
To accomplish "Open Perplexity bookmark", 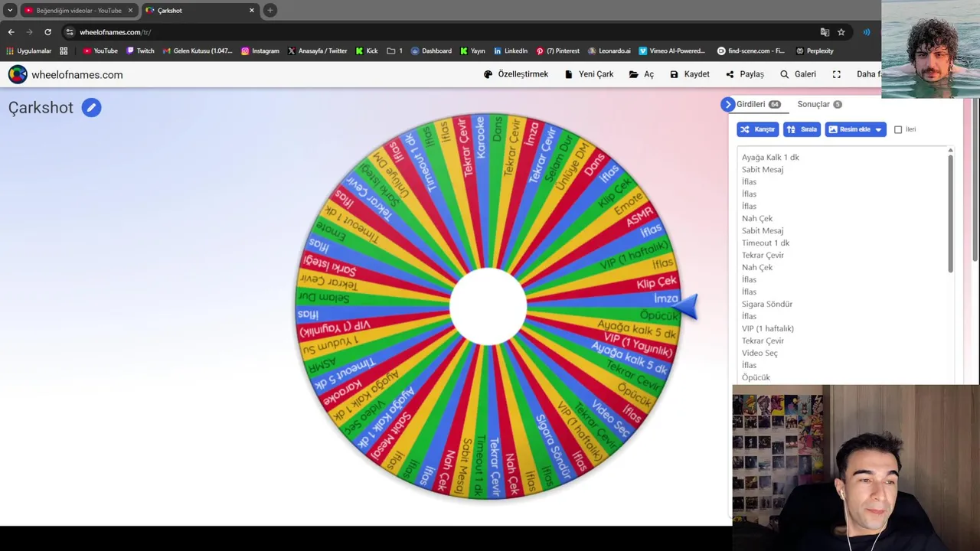I will 815,51.
